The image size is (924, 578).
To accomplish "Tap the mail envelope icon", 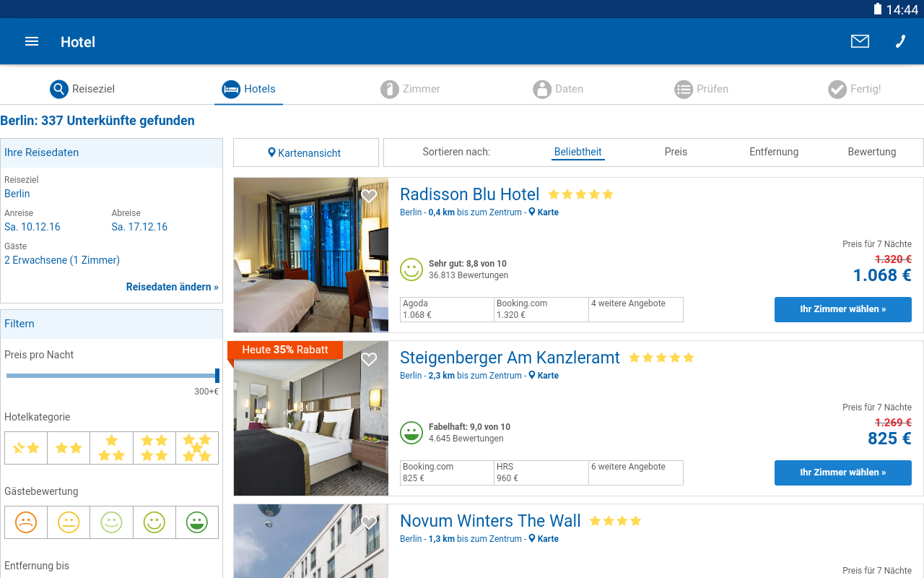I will tap(860, 41).
